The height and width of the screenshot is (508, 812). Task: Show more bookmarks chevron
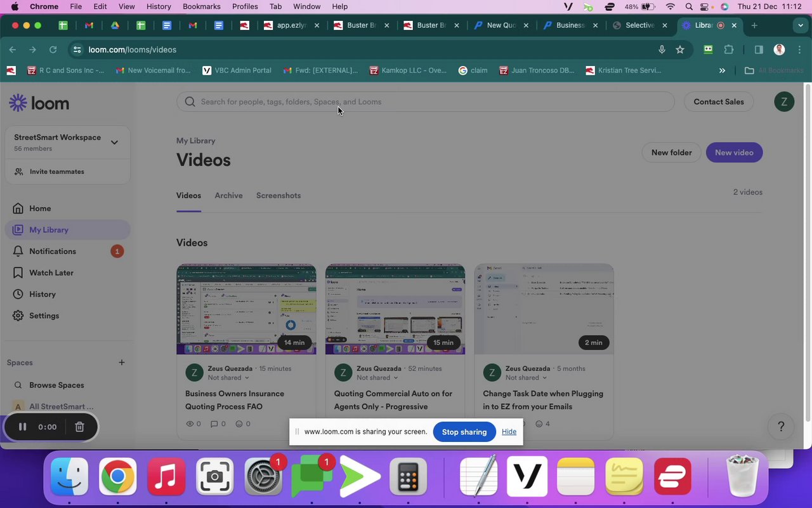722,70
